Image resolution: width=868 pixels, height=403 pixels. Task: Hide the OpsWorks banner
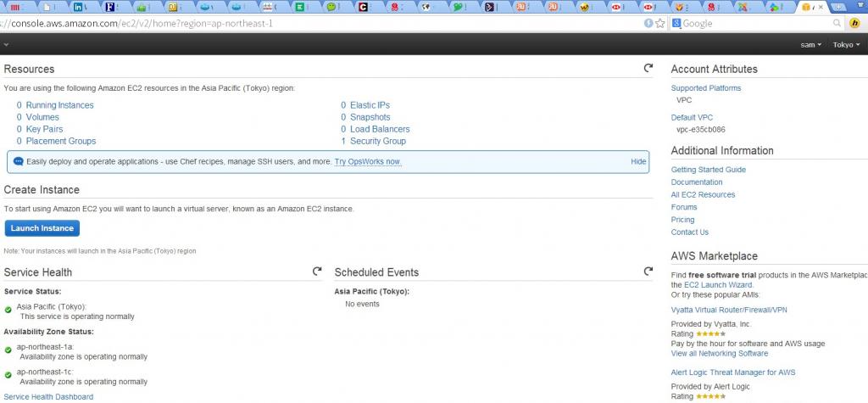[x=638, y=162]
